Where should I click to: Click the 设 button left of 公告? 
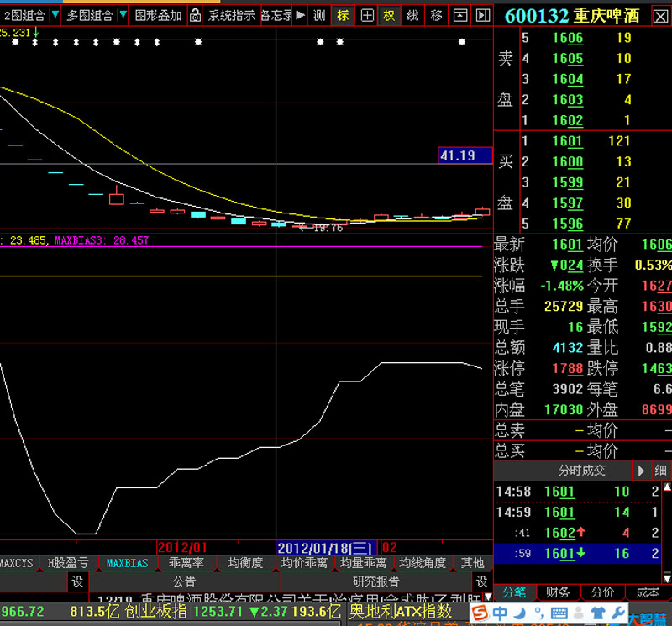77,581
